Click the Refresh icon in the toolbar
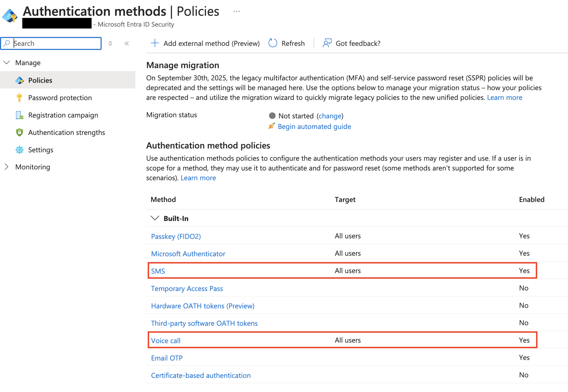The height and width of the screenshot is (392, 568). [x=272, y=43]
